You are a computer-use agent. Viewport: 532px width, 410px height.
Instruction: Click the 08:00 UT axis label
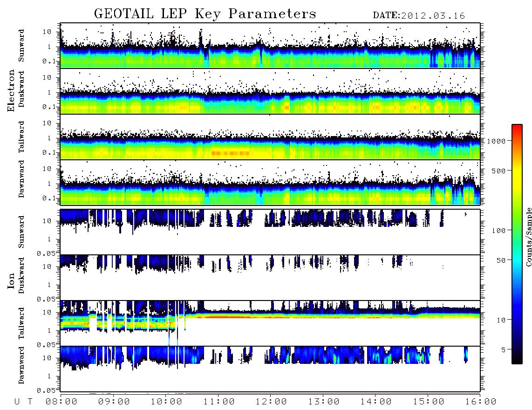(x=61, y=402)
